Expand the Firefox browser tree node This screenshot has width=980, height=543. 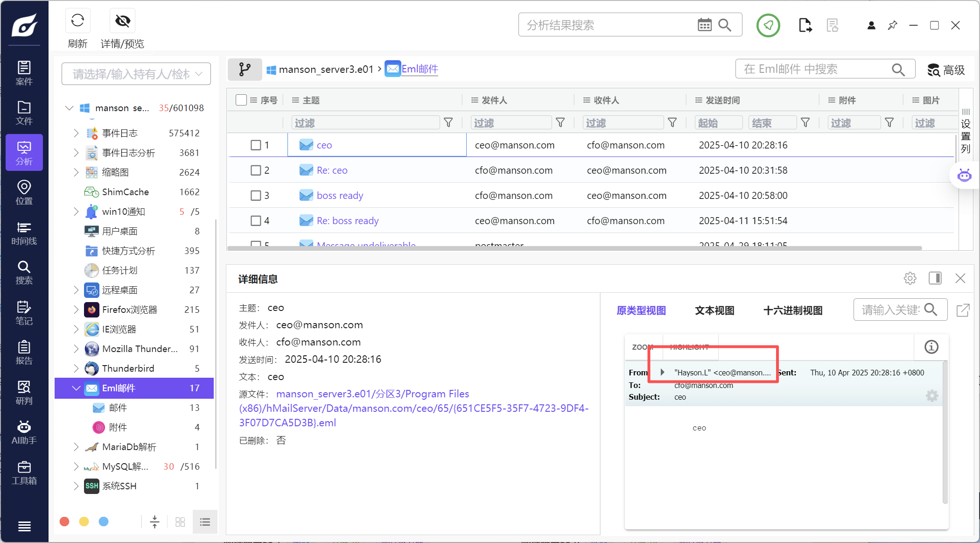tap(76, 310)
